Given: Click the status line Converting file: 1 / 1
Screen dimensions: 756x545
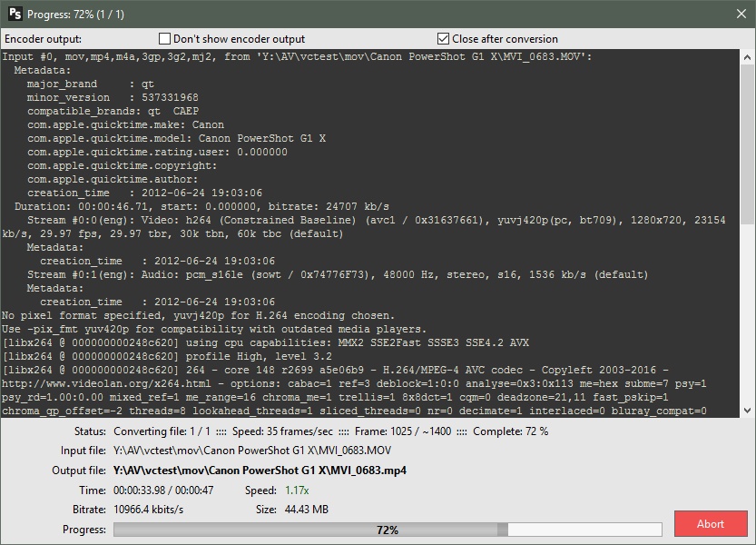Looking at the screenshot, I should tap(162, 431).
